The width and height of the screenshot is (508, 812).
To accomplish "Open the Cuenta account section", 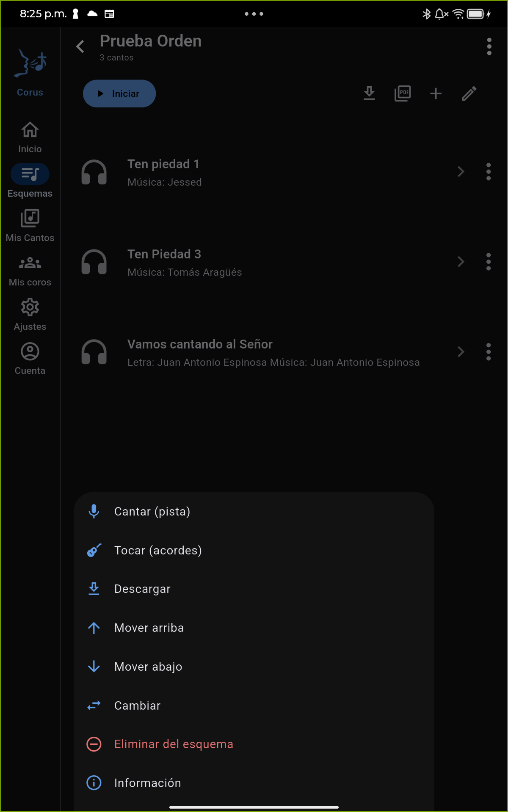I will [x=30, y=359].
